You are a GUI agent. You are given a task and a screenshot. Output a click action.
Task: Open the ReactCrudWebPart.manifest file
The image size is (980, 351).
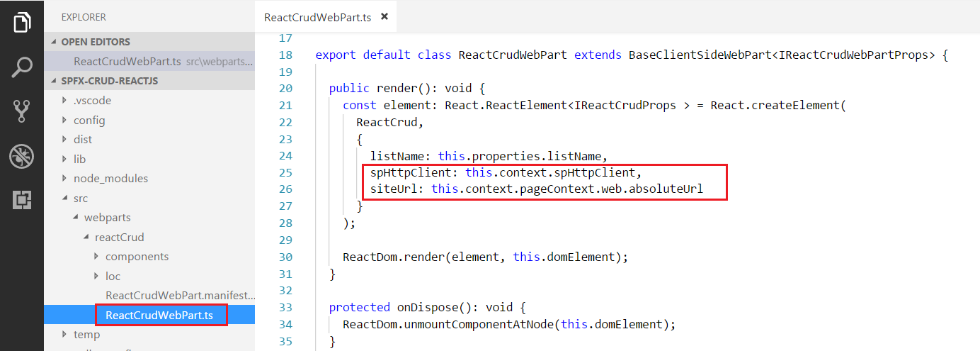click(179, 295)
